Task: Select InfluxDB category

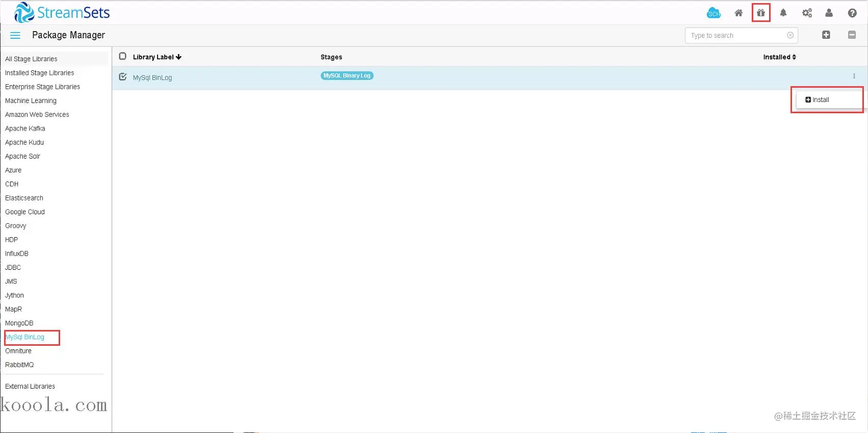Action: 17,253
